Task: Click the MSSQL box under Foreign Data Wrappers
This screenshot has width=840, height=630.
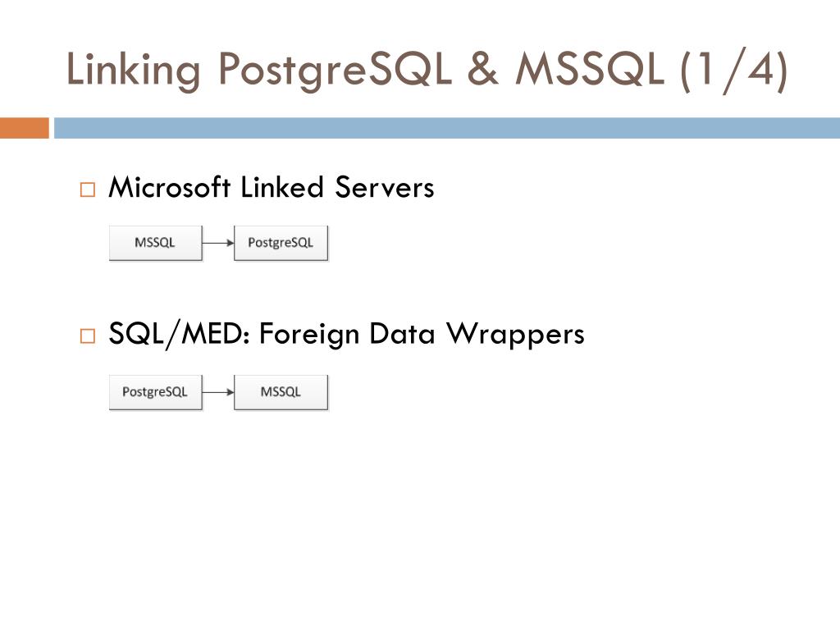Action: click(281, 392)
